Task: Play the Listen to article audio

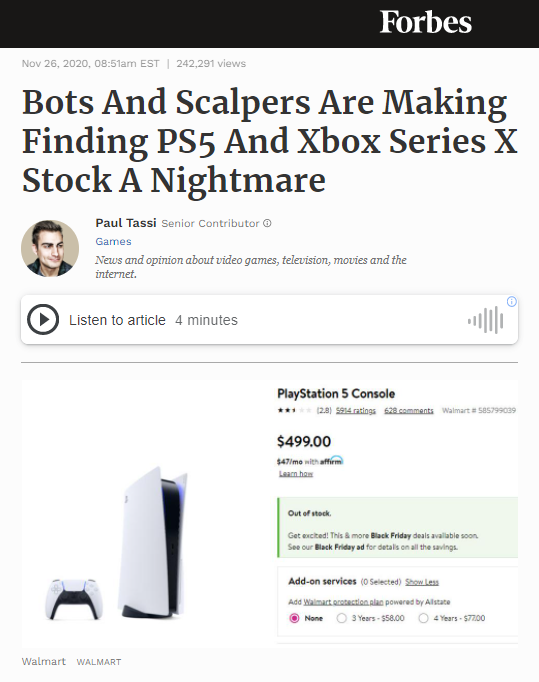Action: (43, 320)
